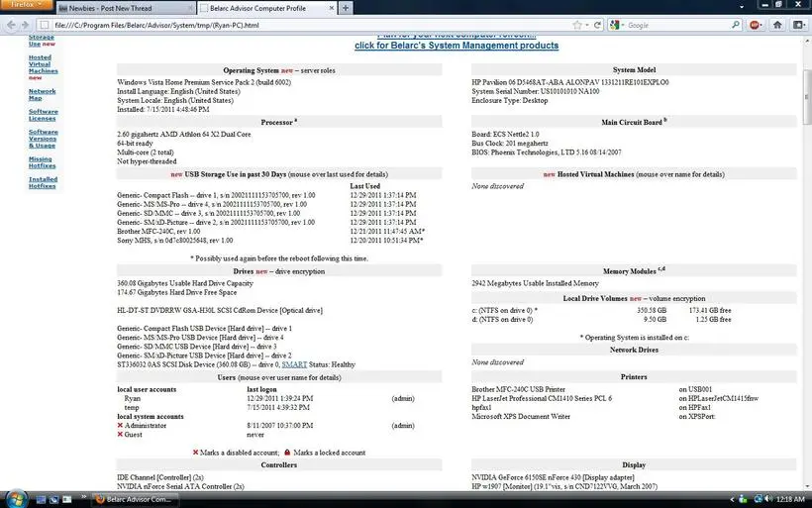This screenshot has height=508, width=812.
Task: Open the Network Map sidebar link
Action: pos(42,94)
